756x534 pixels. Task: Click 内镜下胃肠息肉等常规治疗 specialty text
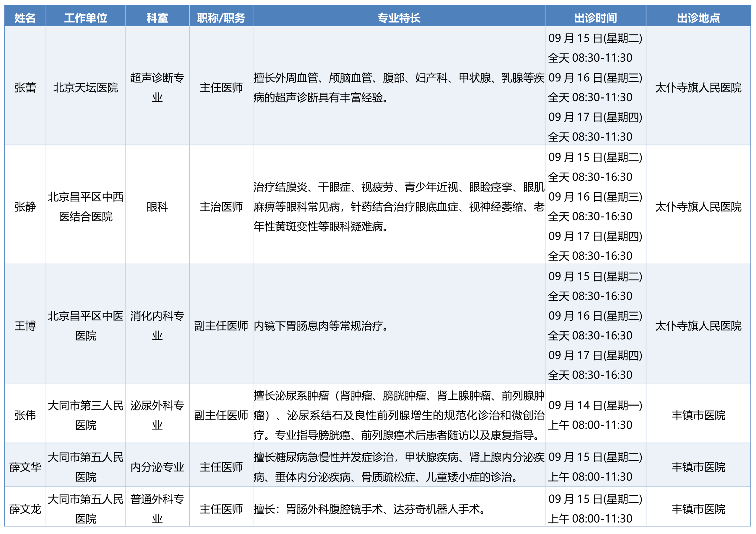[317, 326]
